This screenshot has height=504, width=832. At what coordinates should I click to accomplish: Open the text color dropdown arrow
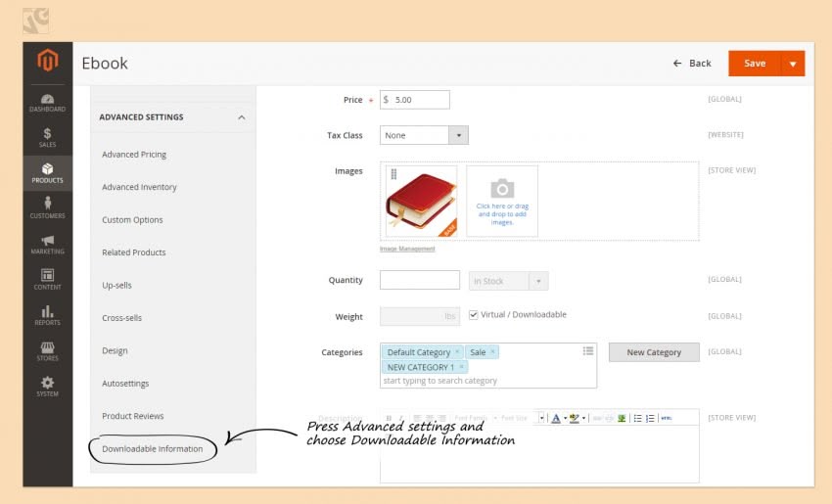[x=565, y=418]
